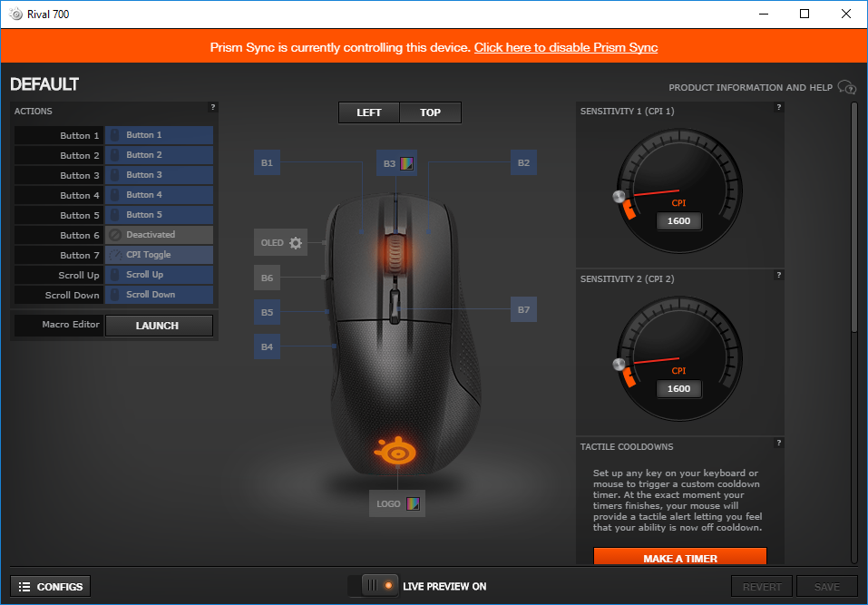868x605 pixels.
Task: Click the illuminated scroll wheel on mouse
Action: [394, 253]
